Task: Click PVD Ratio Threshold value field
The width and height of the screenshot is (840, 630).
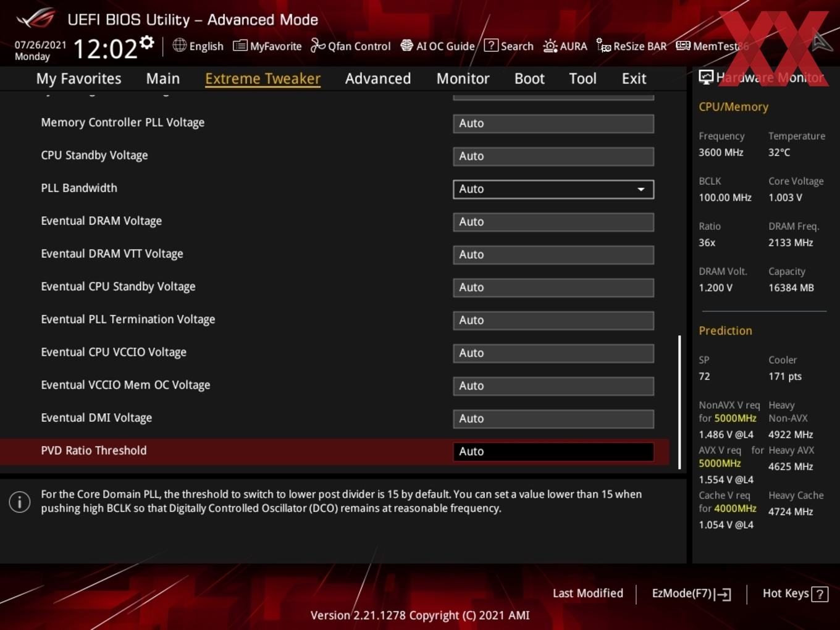Action: [553, 451]
